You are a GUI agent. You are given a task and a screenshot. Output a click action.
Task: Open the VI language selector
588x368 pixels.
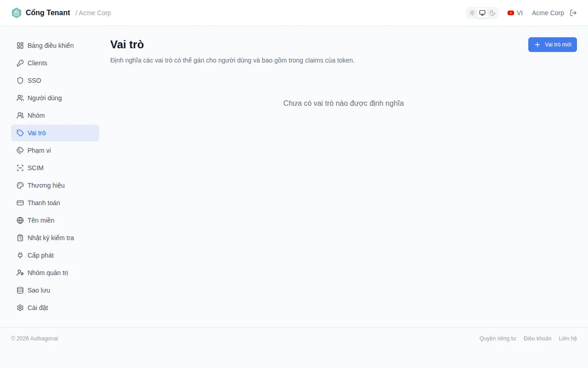click(x=515, y=13)
